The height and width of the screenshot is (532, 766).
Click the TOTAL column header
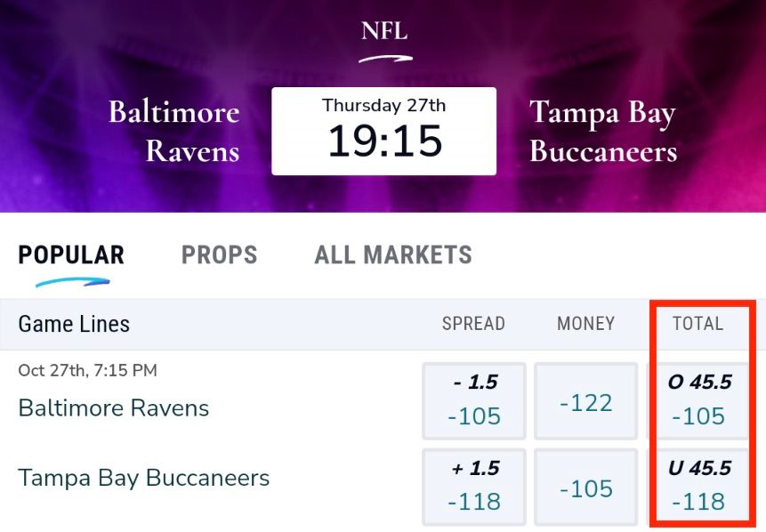tap(699, 324)
